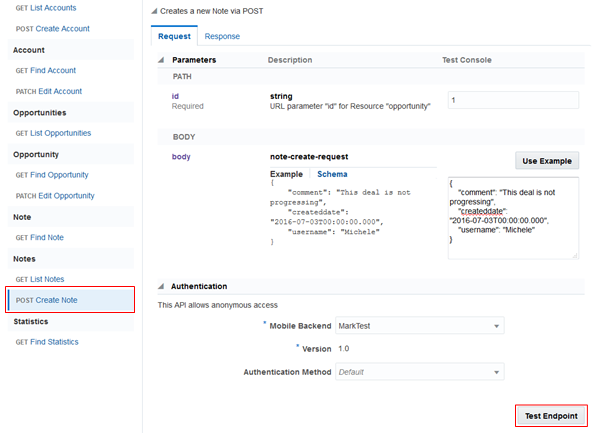Click the Use Example button

pos(547,161)
